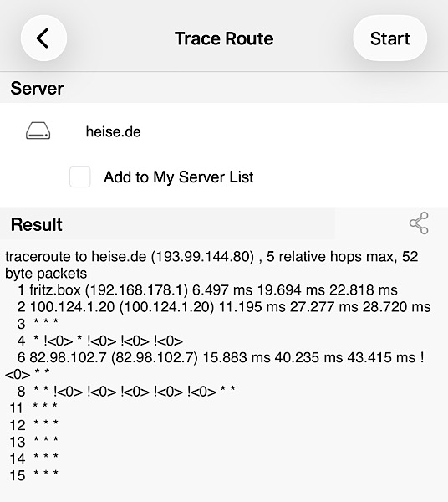
Task: Click the server drive icon
Action: coord(38,131)
